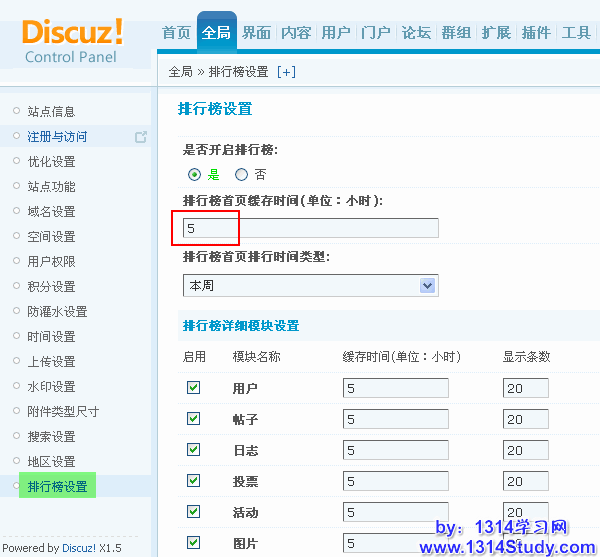Click the Discuz! Control Panel logo

pos(72,40)
